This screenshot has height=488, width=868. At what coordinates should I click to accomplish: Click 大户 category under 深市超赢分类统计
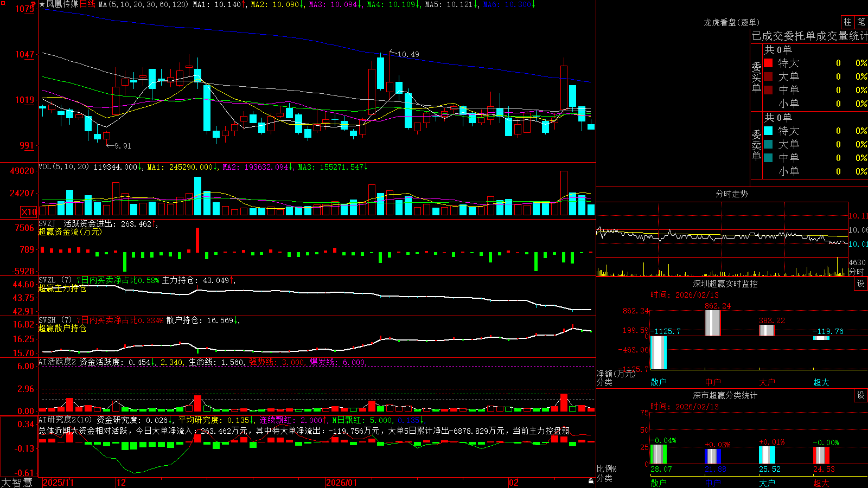(x=767, y=483)
